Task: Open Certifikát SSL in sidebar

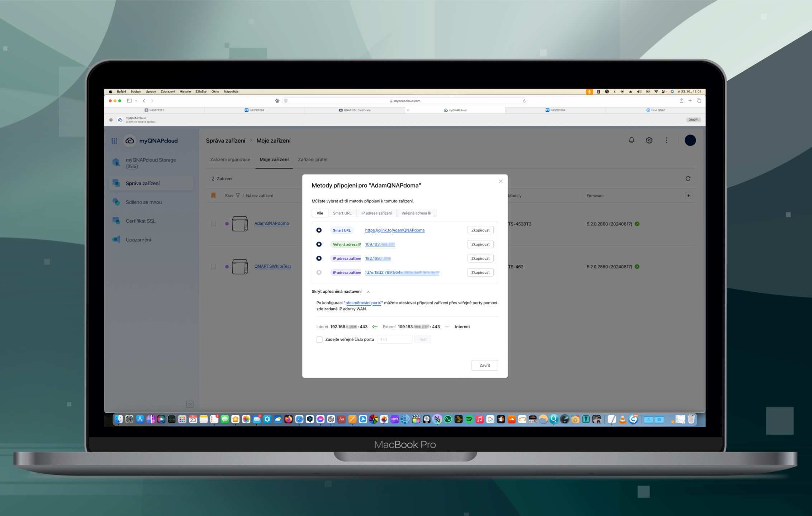Action: coord(141,221)
